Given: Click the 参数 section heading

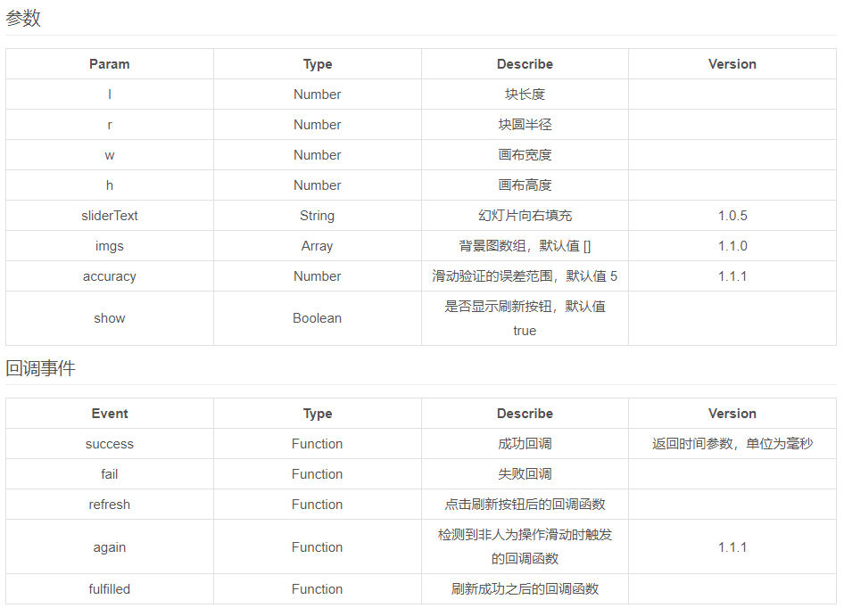Looking at the screenshot, I should (24, 18).
